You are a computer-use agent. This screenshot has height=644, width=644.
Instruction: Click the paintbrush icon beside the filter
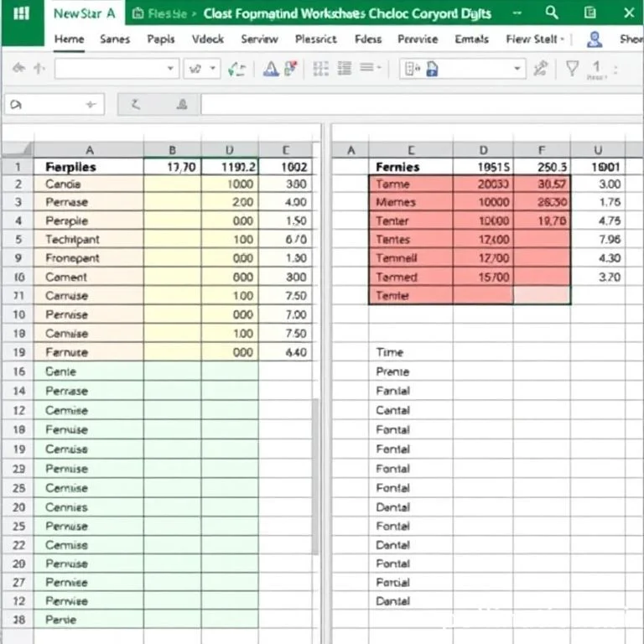[x=541, y=69]
